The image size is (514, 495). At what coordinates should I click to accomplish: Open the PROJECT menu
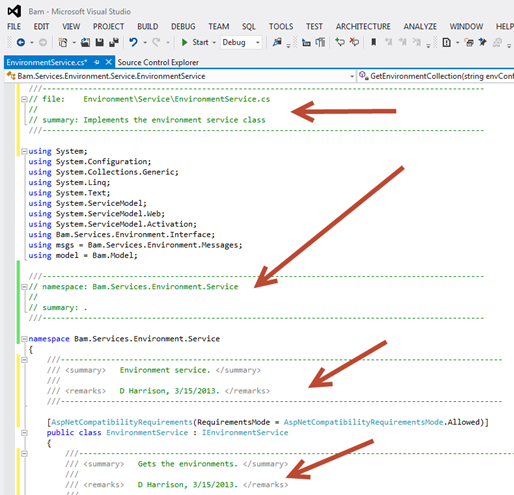(108, 26)
